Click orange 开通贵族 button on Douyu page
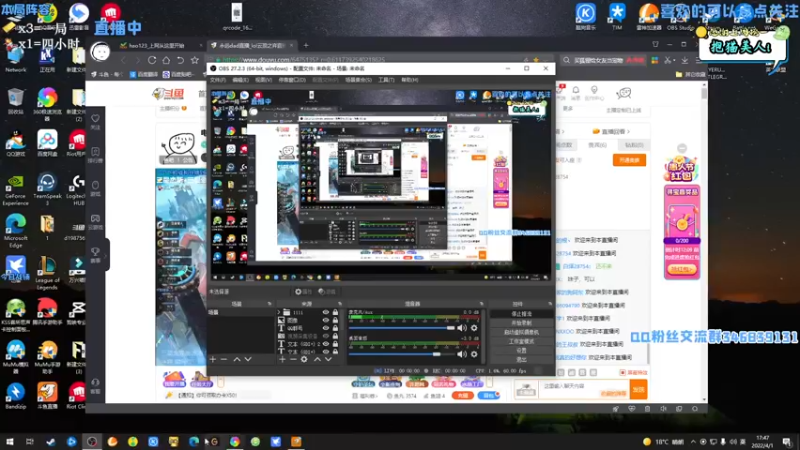Image resolution: width=800 pixels, height=450 pixels. coord(629,160)
